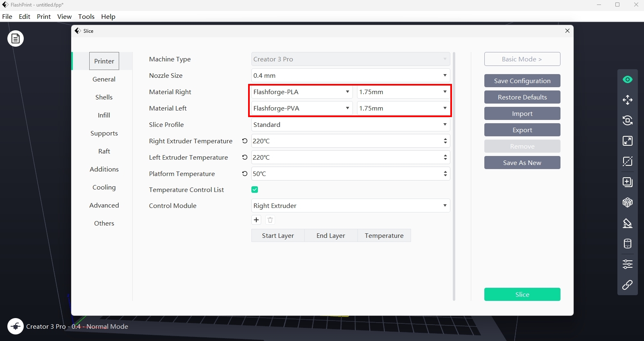Viewport: 644px width, 341px height.
Task: Open the Print menu
Action: [44, 16]
